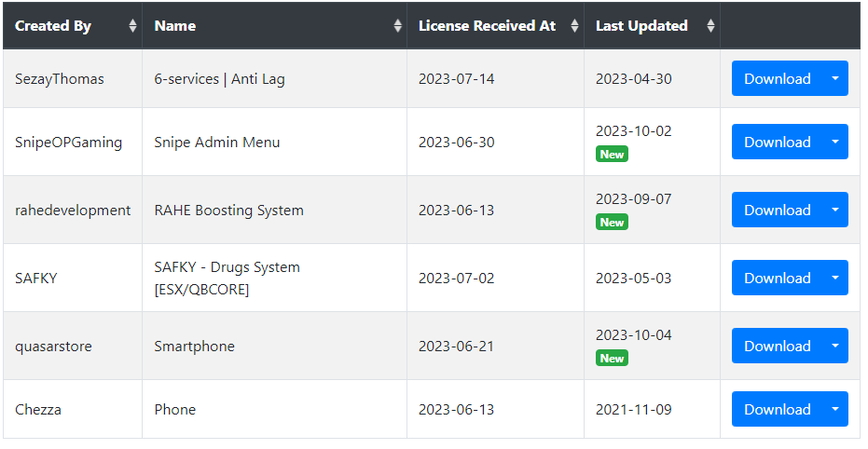
Task: Open SAFKY Drugs System download caret
Action: [x=835, y=278]
